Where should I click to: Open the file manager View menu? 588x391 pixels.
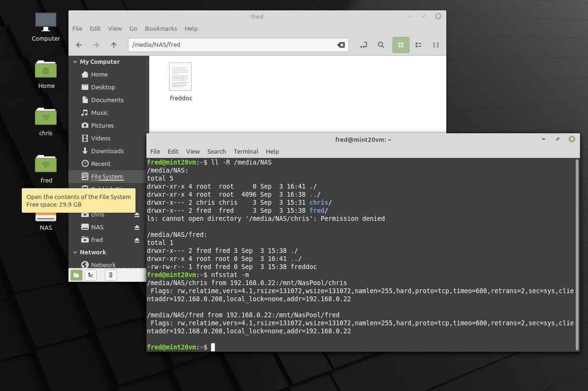click(x=115, y=29)
